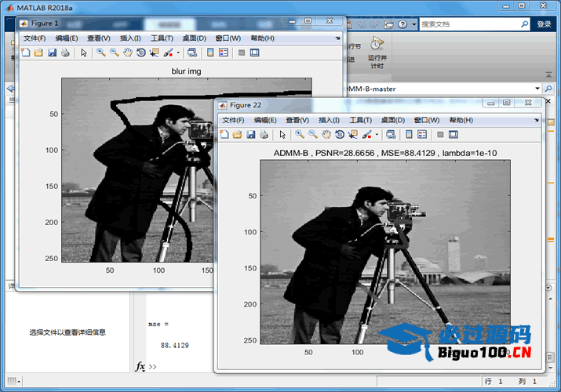
Task: Expand the Brush tool dropdown arrow in Figure 22
Action: click(376, 135)
